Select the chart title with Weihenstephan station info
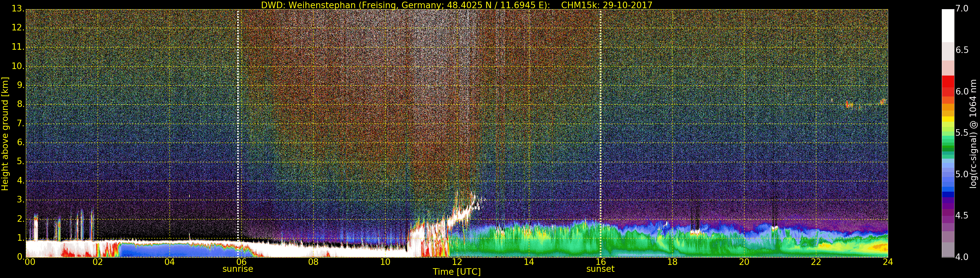 pyautogui.click(x=456, y=5)
